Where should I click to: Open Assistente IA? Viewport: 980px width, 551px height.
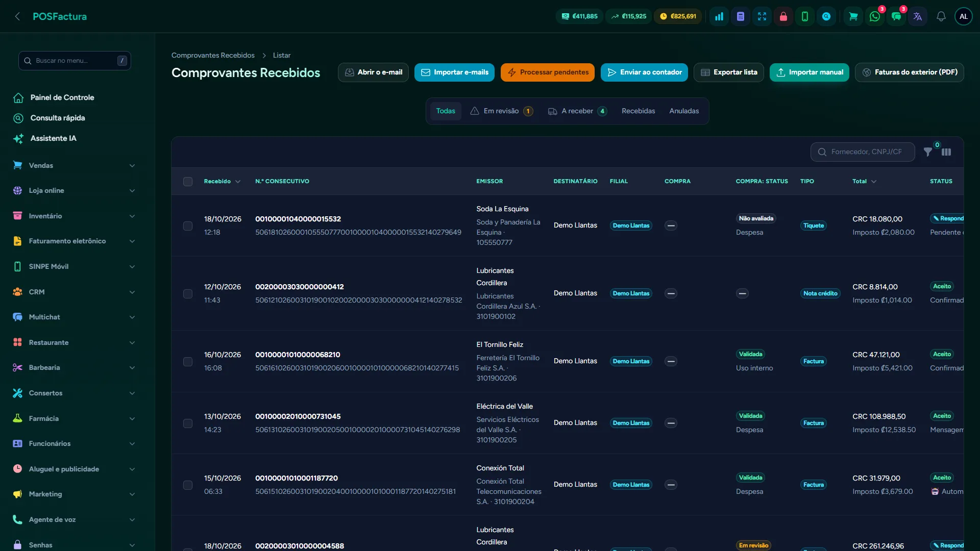(54, 138)
